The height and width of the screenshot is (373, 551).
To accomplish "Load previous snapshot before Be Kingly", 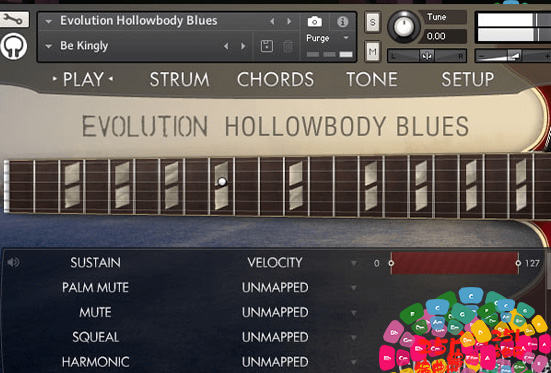I will point(226,46).
